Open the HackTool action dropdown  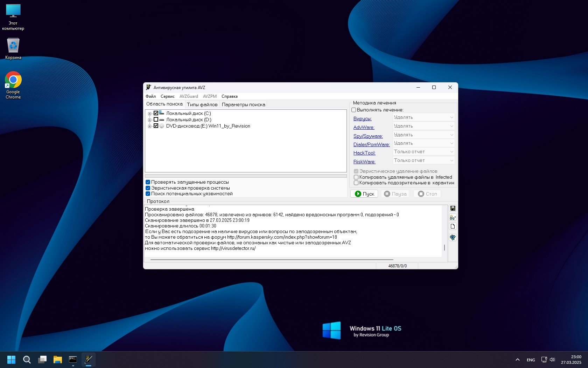tap(423, 152)
